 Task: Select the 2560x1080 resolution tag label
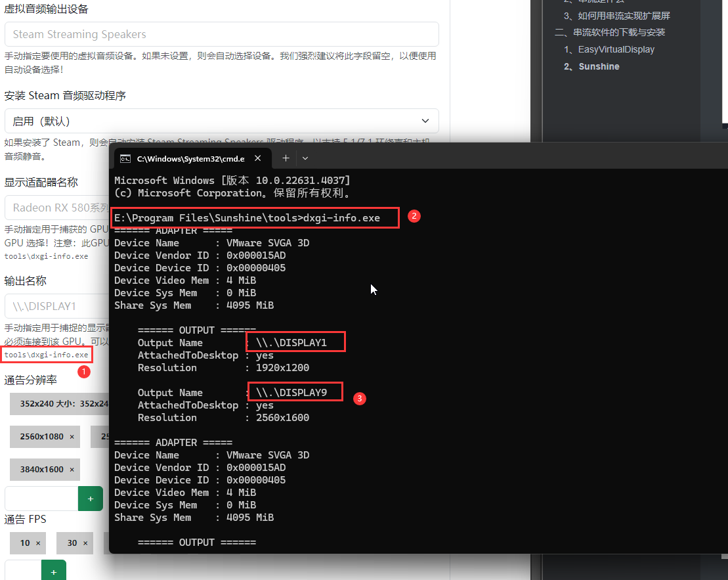(x=42, y=437)
